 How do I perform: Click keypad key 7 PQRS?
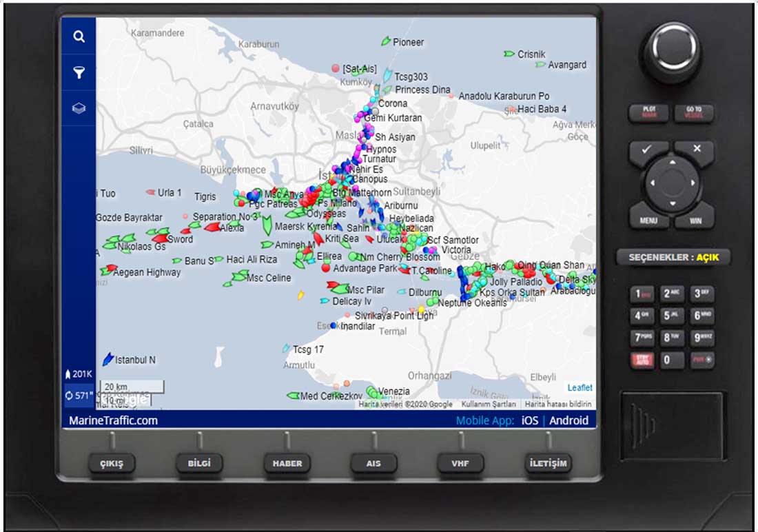point(642,338)
